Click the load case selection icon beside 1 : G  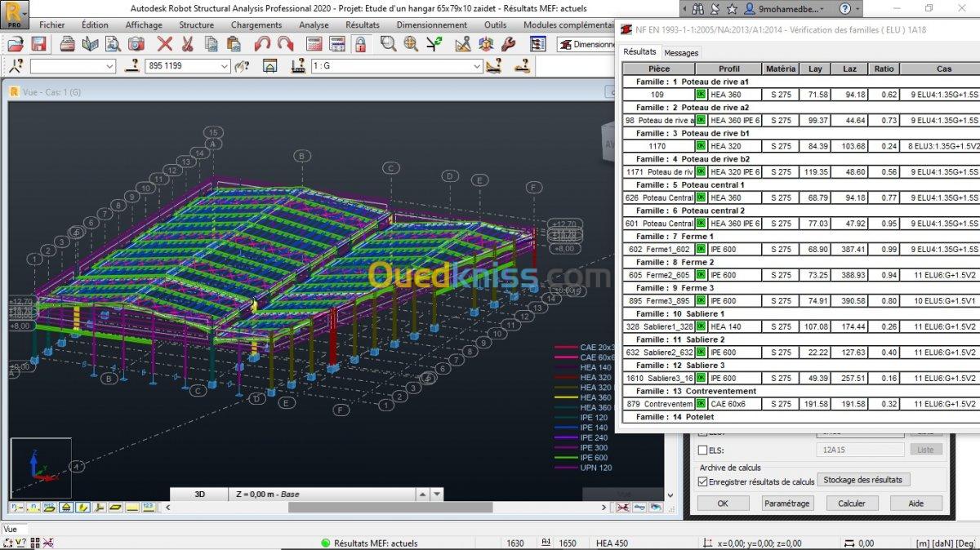pyautogui.click(x=297, y=66)
